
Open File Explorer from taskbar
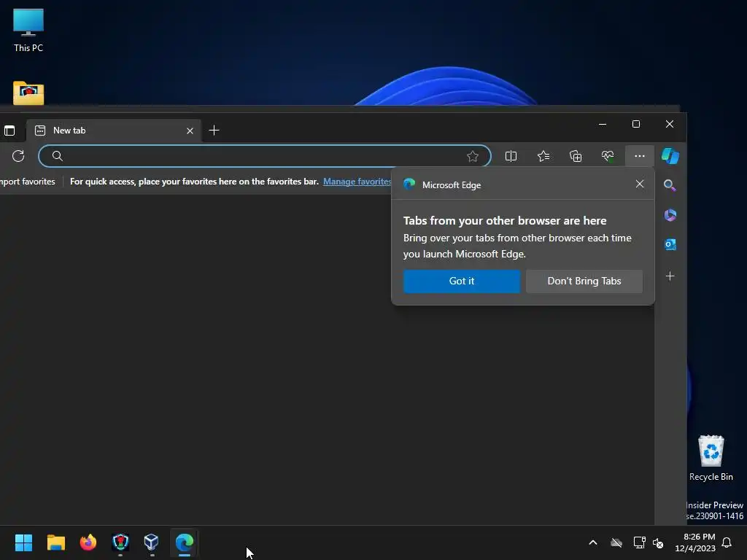click(x=55, y=542)
